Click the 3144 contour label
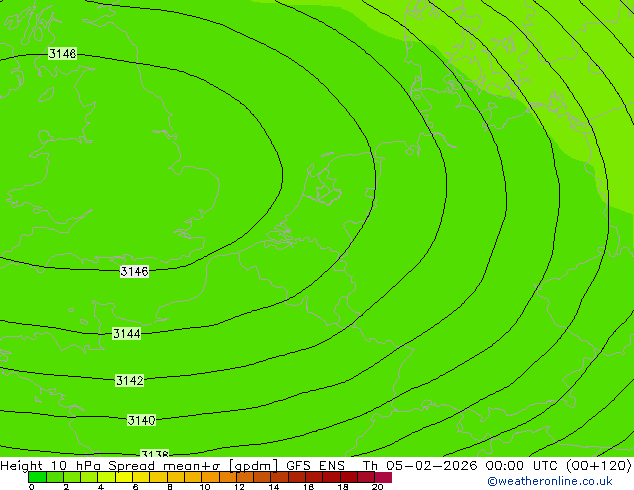The height and width of the screenshot is (490, 634). coord(127,334)
